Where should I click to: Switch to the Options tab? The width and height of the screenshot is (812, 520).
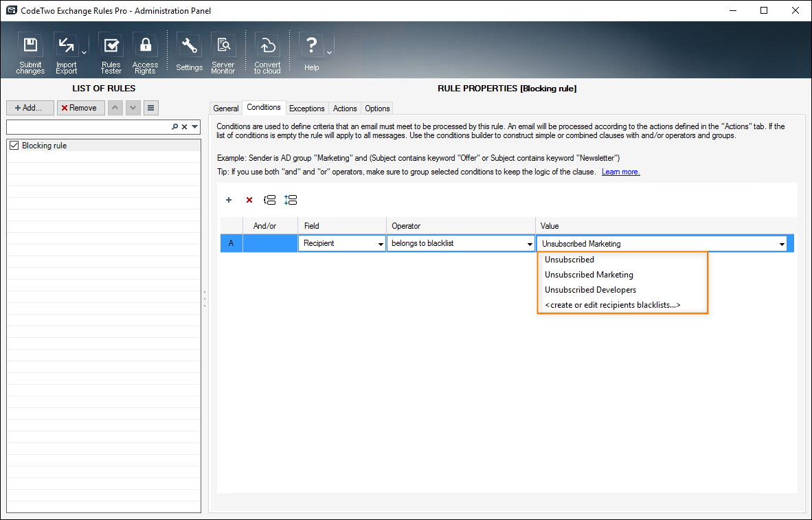tap(377, 109)
